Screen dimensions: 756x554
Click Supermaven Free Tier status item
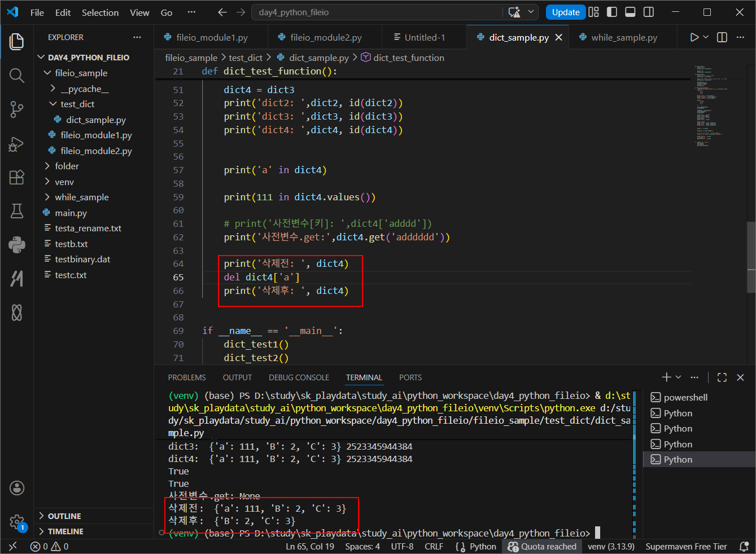tap(686, 546)
